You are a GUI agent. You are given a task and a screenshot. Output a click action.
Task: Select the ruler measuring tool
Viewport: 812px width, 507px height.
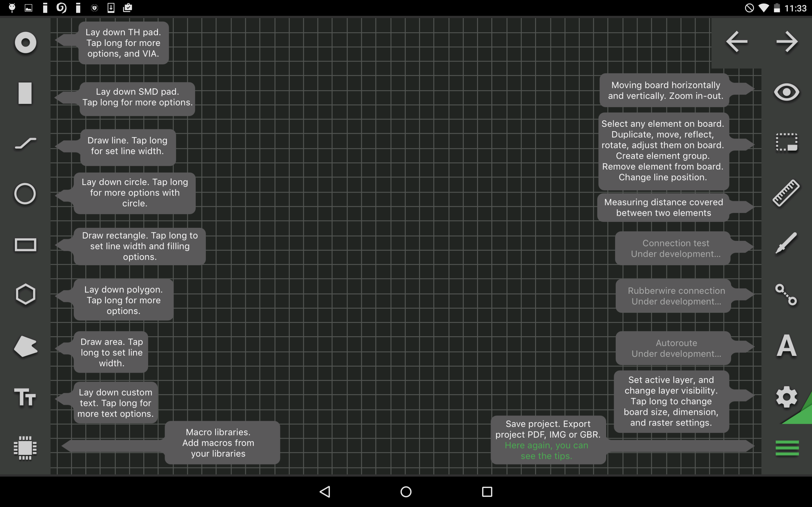pyautogui.click(x=786, y=193)
